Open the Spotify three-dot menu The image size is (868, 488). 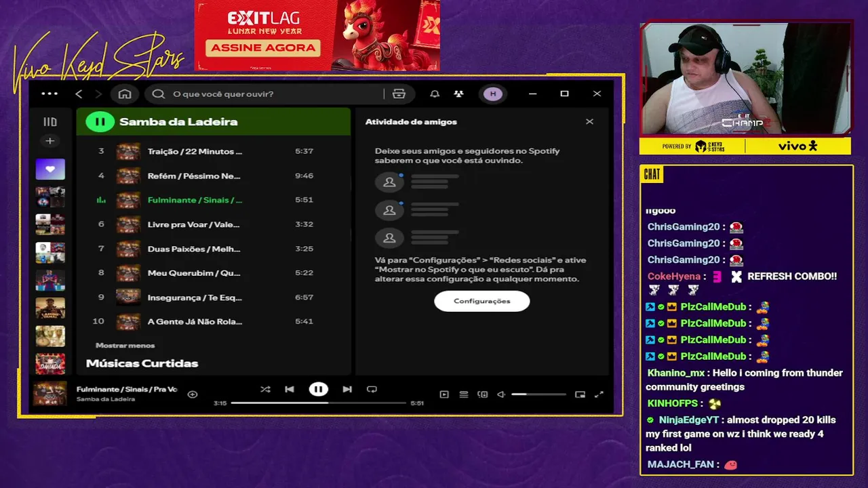tap(50, 94)
